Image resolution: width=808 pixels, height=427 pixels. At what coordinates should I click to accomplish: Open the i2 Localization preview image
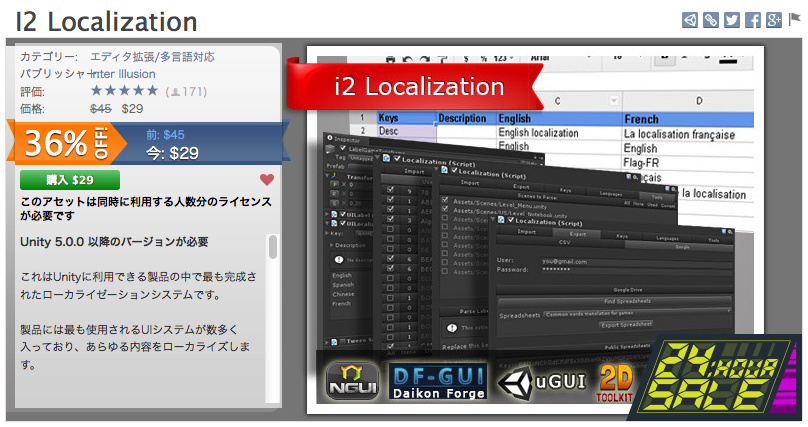[535, 229]
